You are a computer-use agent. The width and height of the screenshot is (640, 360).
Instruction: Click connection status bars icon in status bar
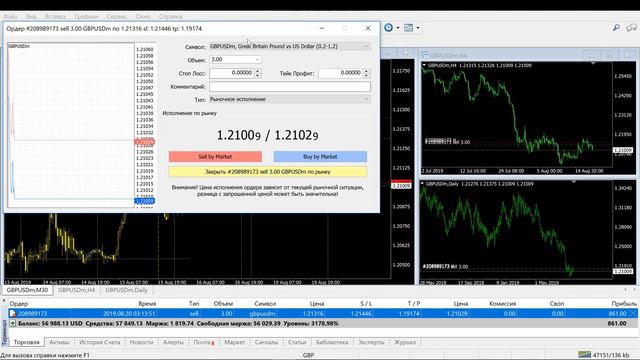pos(584,355)
